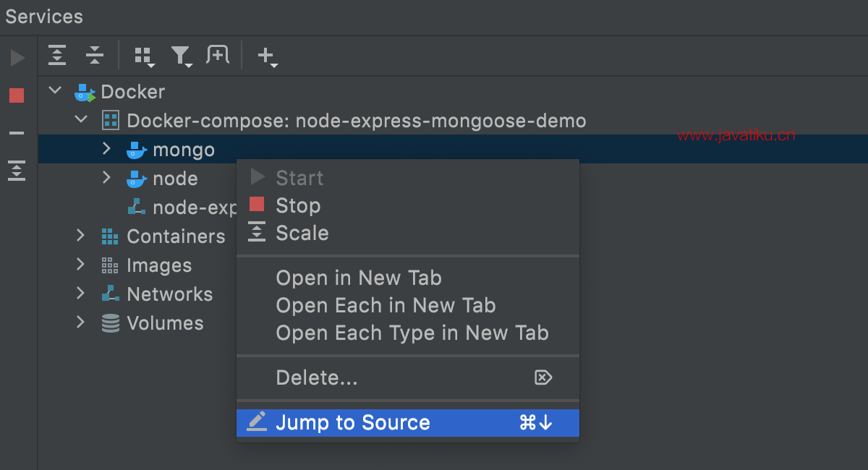Collapse the Docker tree node

tap(55, 91)
